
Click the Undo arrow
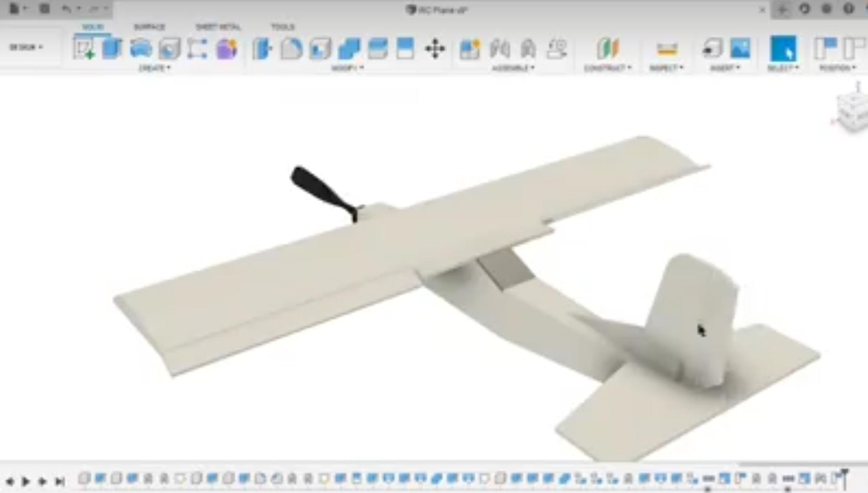[67, 9]
